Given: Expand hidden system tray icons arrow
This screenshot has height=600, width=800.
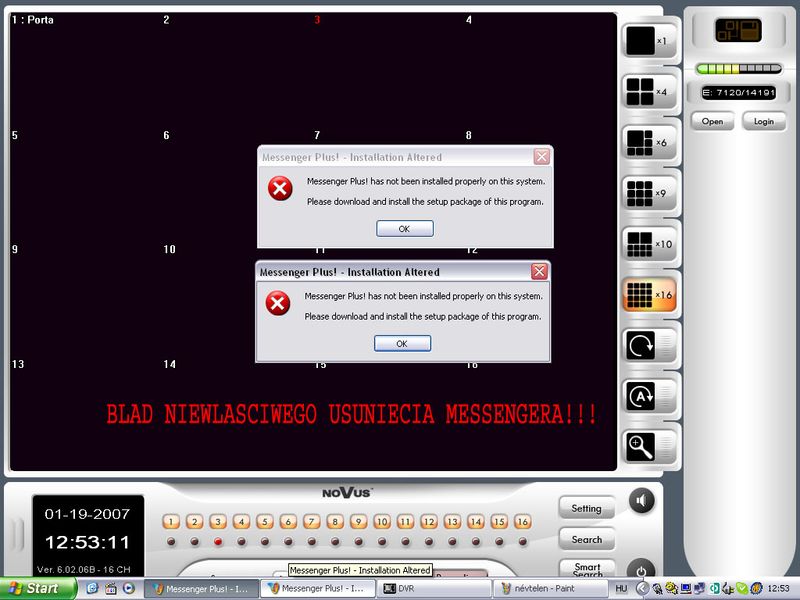Looking at the screenshot, I should pyautogui.click(x=642, y=589).
